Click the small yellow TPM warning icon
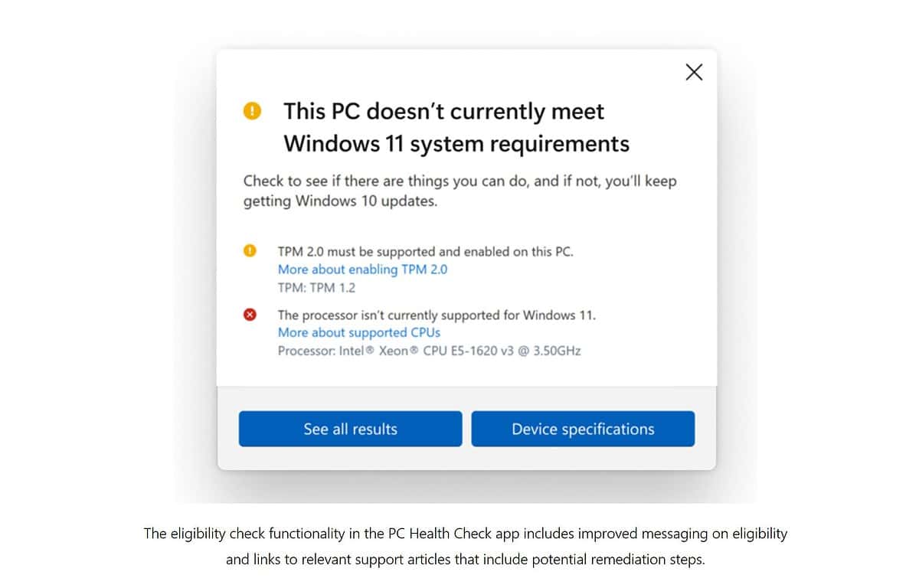 pos(250,250)
